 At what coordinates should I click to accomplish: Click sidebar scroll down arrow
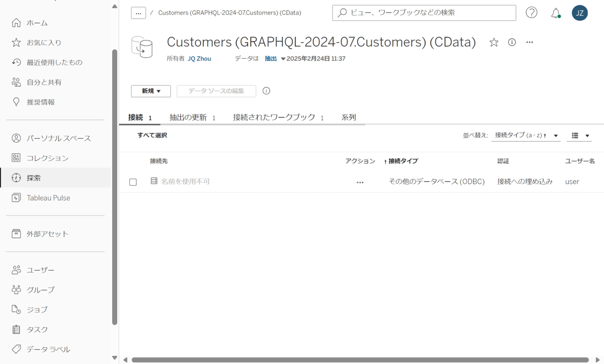coord(115,358)
